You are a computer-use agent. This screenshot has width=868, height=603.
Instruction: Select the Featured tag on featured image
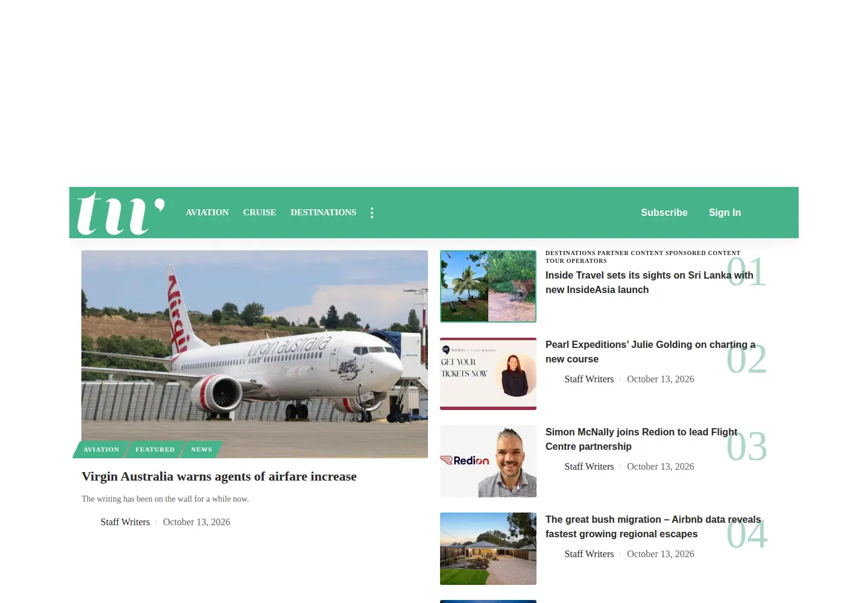[155, 449]
